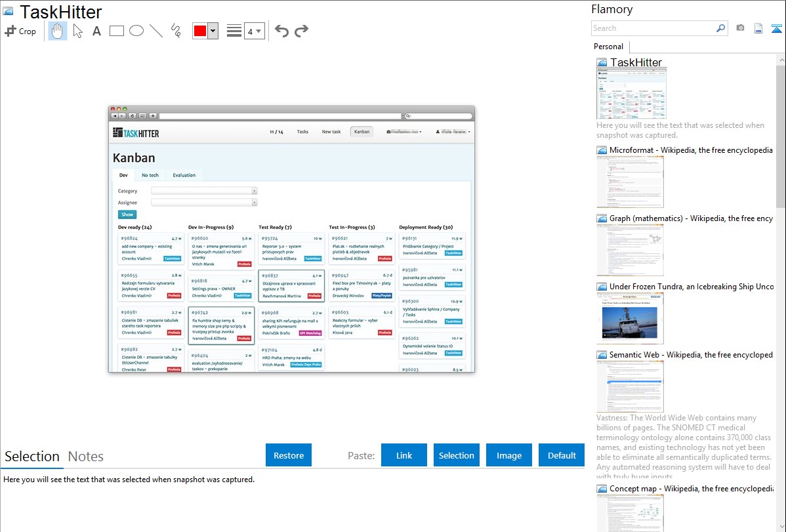Click the icebreaking ship thumbnail
This screenshot has width=786, height=532.
point(630,318)
